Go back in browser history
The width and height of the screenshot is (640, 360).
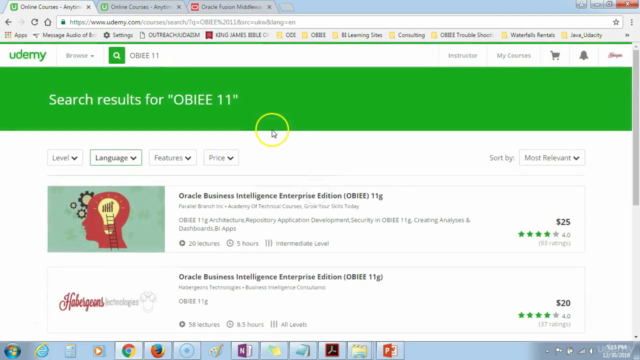click(x=9, y=22)
